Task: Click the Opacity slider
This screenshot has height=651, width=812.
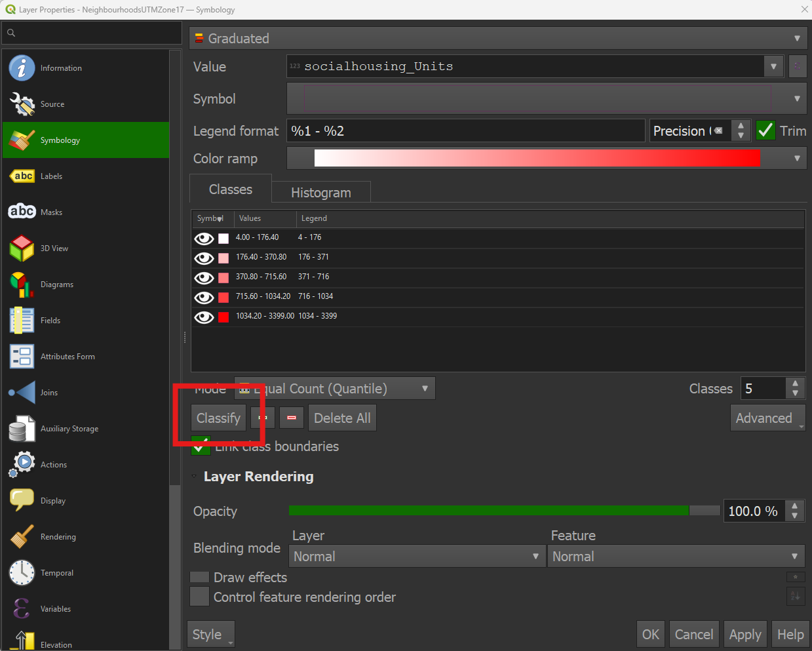Action: (x=504, y=511)
